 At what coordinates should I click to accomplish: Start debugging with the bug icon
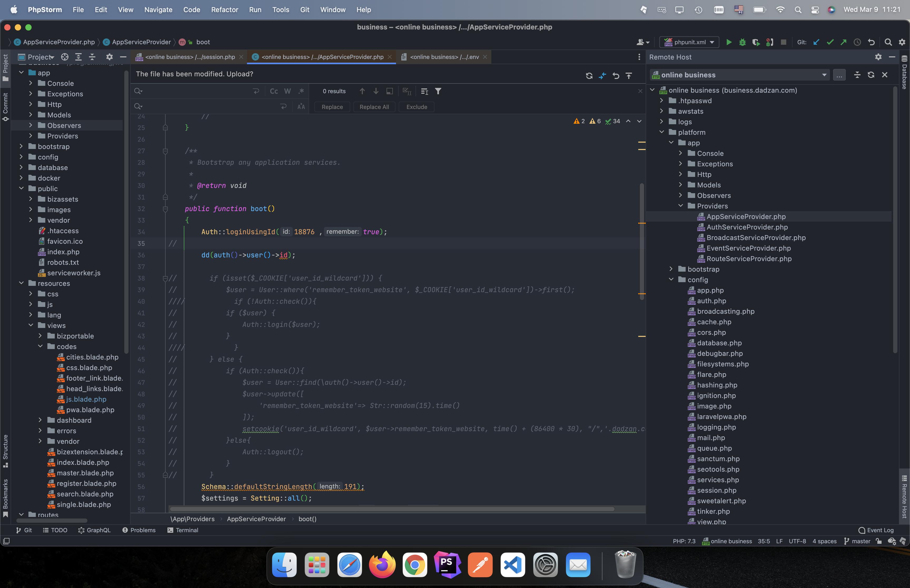742,42
